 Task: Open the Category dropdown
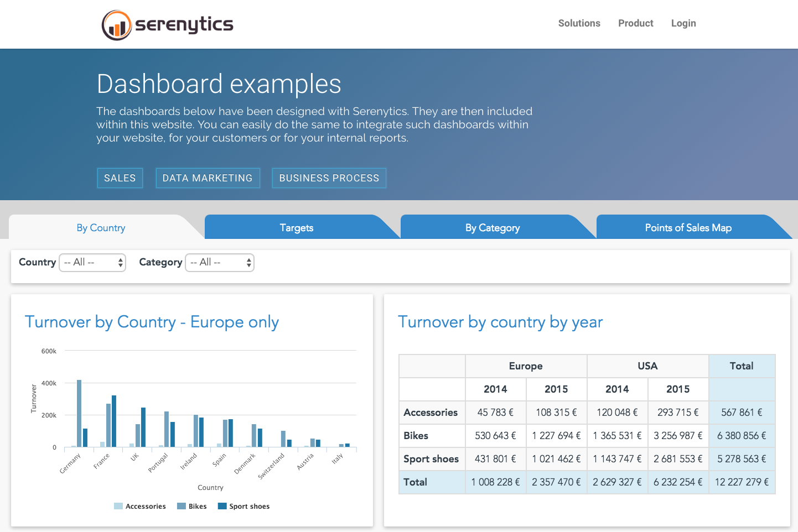click(x=220, y=262)
